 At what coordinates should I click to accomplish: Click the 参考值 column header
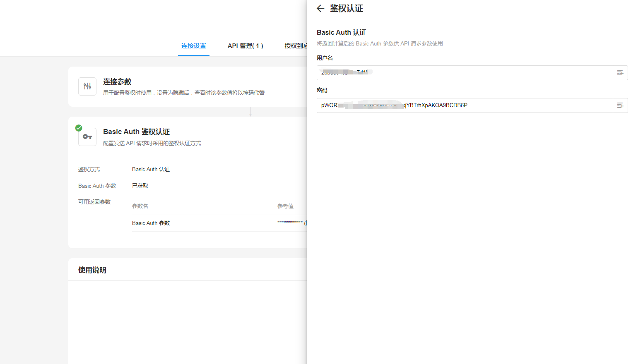point(285,206)
